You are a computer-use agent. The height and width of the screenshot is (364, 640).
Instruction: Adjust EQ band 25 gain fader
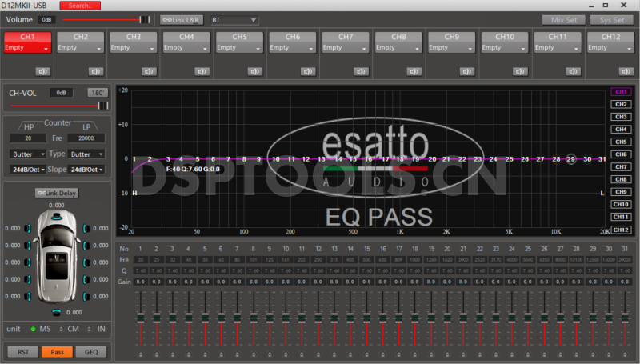tap(528, 319)
